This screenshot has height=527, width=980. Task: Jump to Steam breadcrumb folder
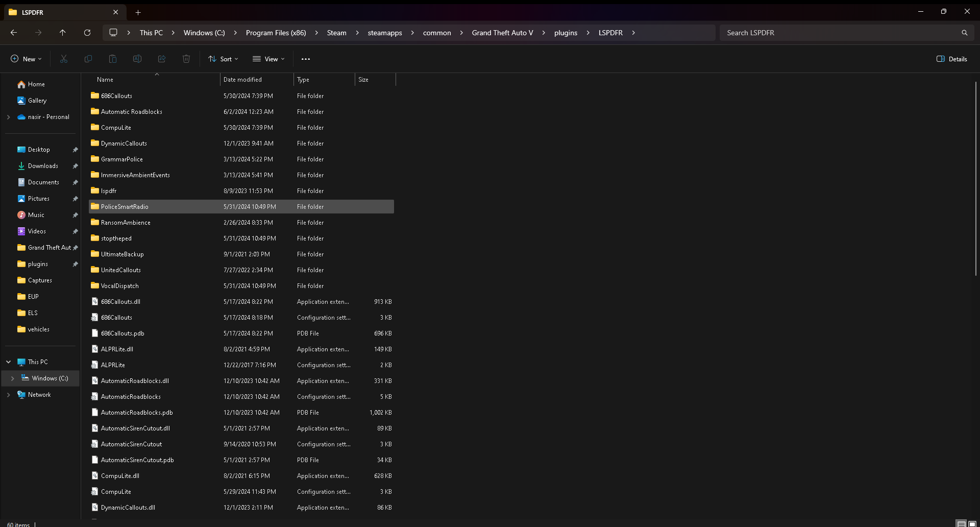(337, 33)
